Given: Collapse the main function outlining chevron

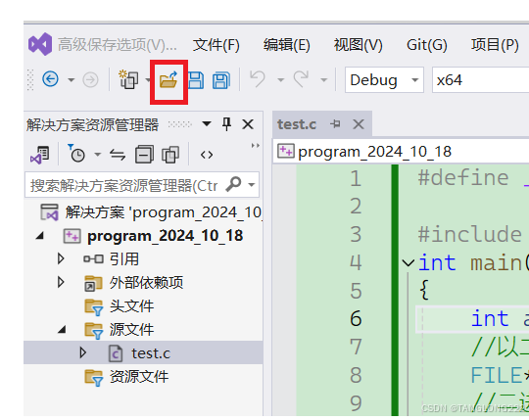Looking at the screenshot, I should pyautogui.click(x=409, y=262).
